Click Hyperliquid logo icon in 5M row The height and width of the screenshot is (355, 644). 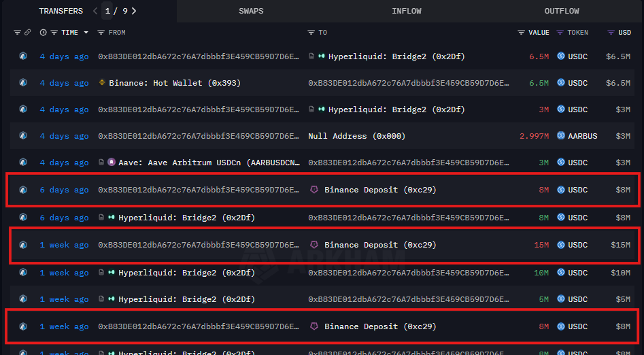pyautogui.click(x=111, y=299)
